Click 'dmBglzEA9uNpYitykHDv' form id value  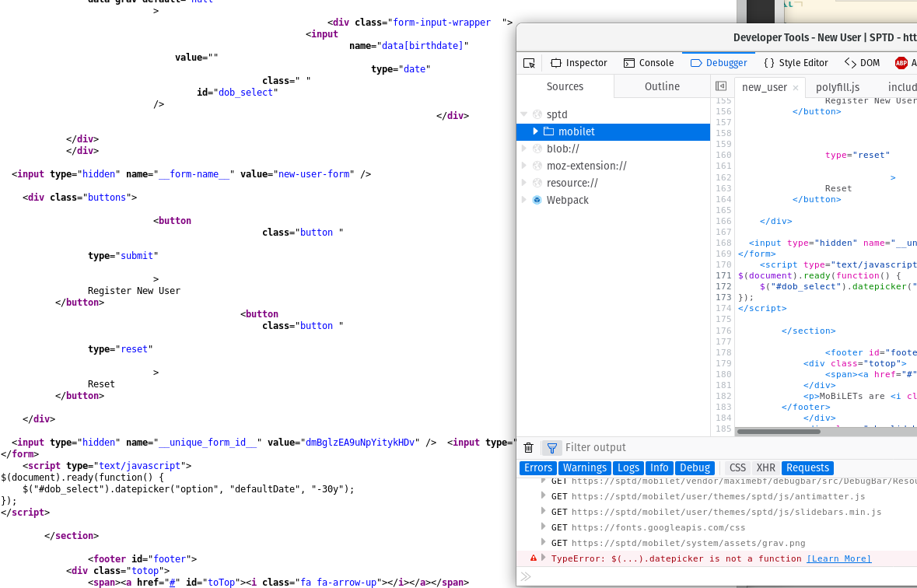(x=361, y=443)
